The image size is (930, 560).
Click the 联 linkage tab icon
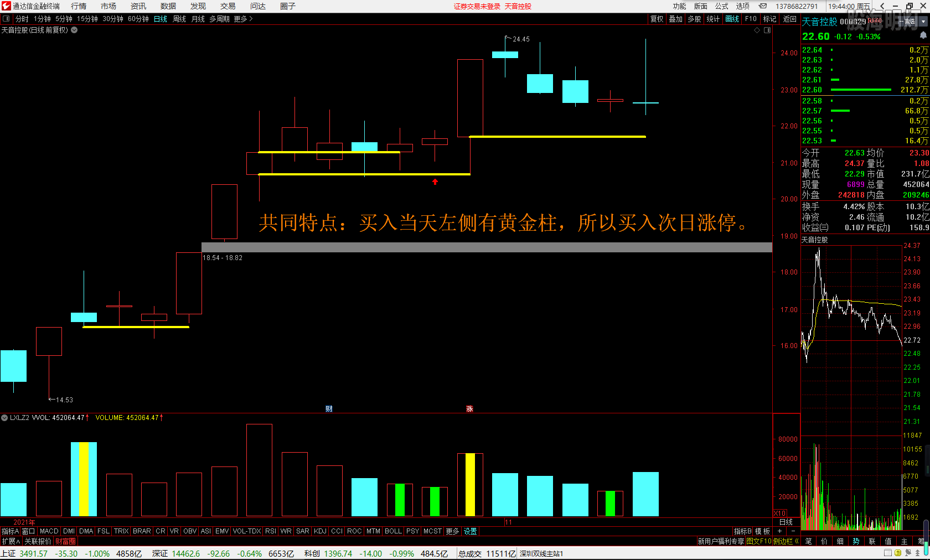pyautogui.click(x=872, y=541)
